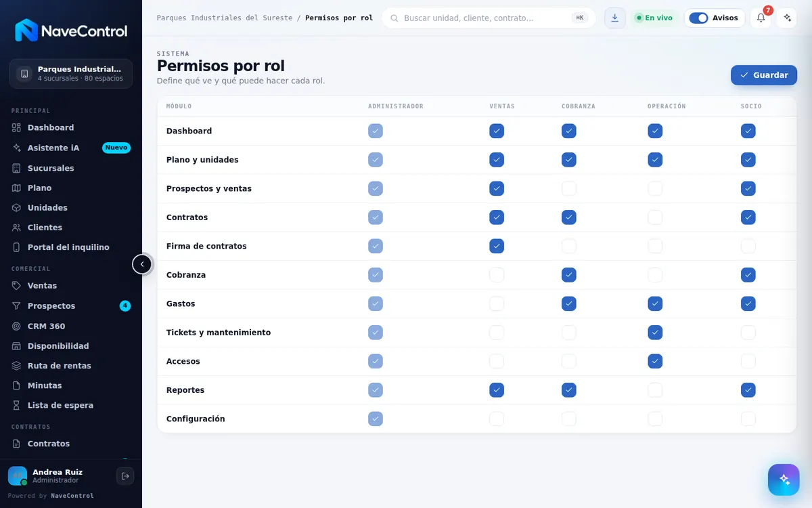812x508 pixels.
Task: Click the Firma de contratos row label
Action: pos(206,246)
